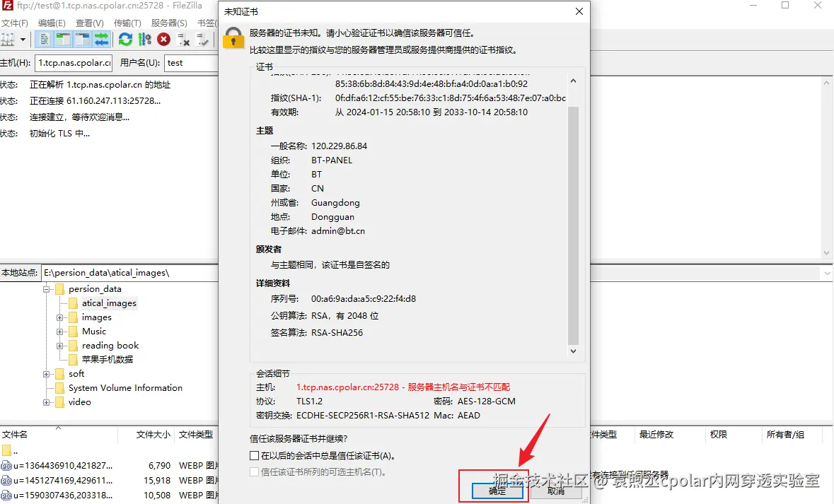Viewport: 834px width, 504px height.
Task: Close the 未知证书 dialog
Action: click(579, 11)
